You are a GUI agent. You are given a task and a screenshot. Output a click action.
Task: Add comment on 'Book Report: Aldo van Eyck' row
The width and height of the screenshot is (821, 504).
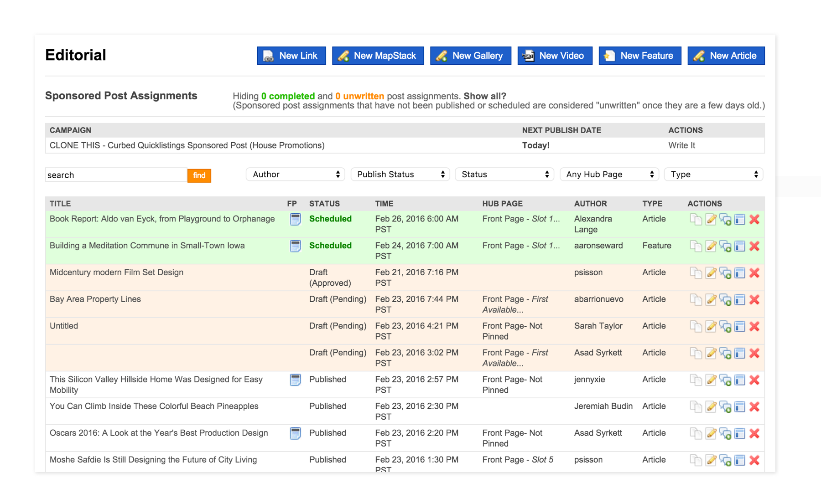click(x=725, y=220)
